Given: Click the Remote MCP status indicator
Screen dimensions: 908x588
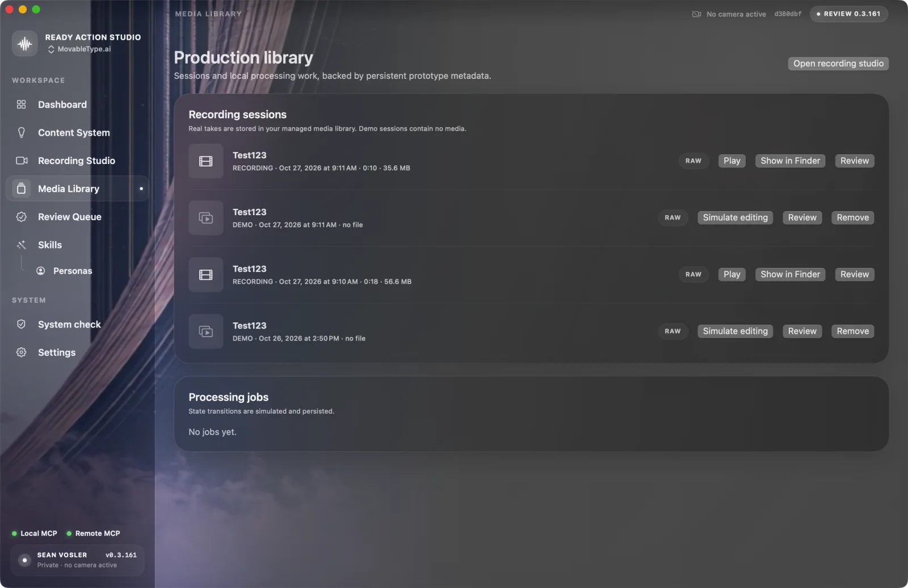Looking at the screenshot, I should click(x=93, y=534).
